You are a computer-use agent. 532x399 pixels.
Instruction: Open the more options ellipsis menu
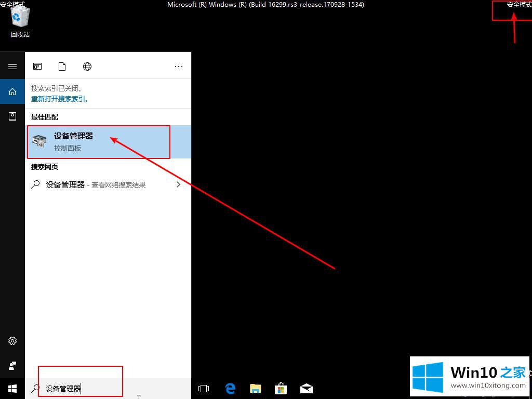(179, 66)
